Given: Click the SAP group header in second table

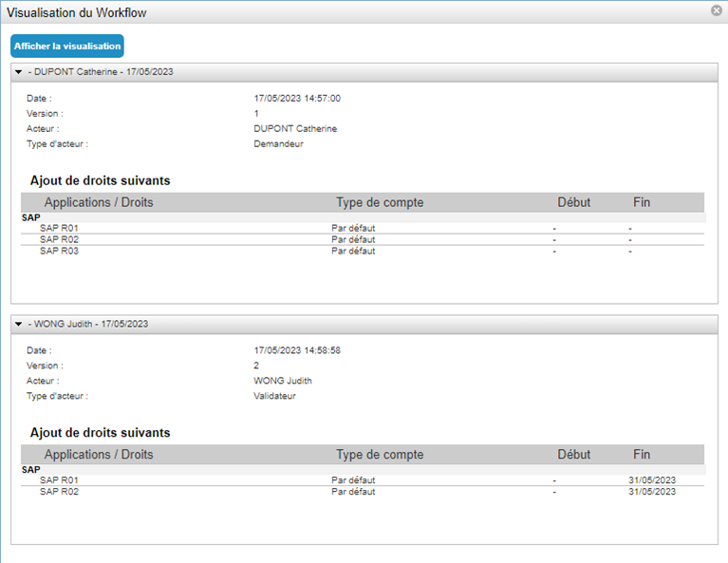Looking at the screenshot, I should (x=31, y=470).
